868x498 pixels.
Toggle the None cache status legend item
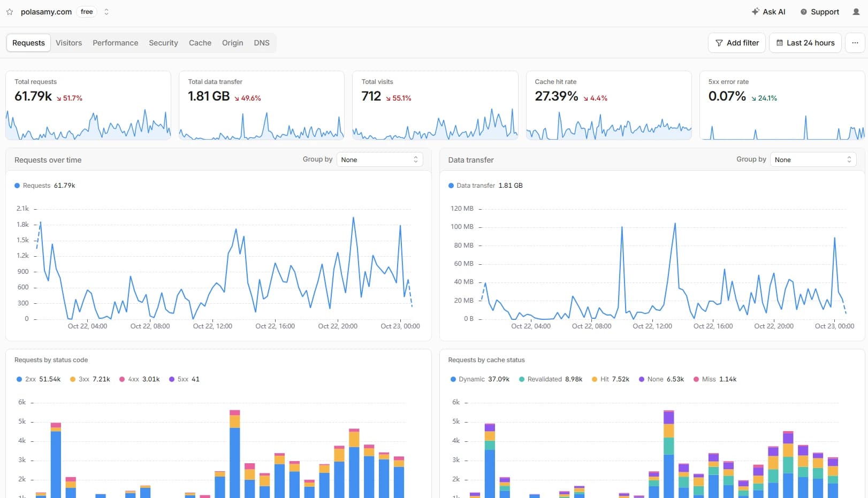tap(661, 379)
